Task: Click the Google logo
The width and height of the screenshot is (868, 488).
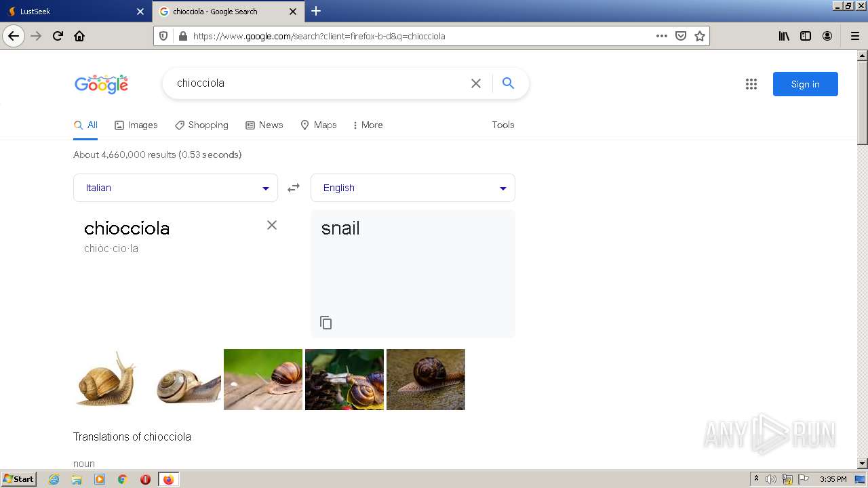Action: tap(102, 84)
